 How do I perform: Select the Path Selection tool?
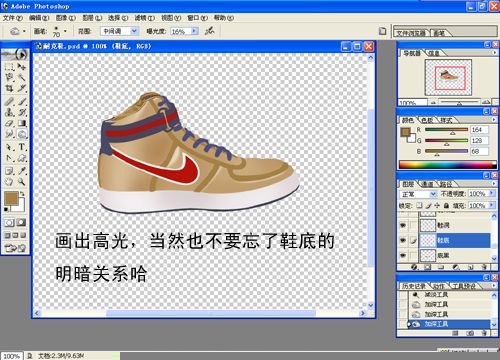click(x=9, y=147)
